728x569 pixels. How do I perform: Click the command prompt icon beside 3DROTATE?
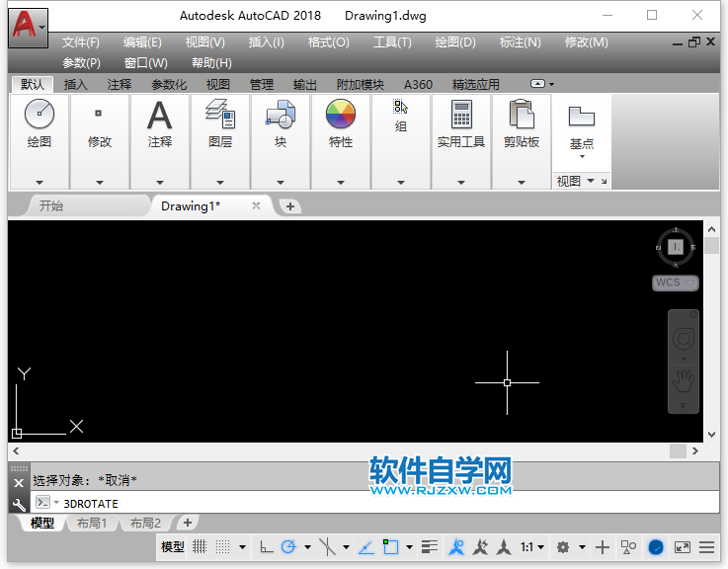point(42,503)
